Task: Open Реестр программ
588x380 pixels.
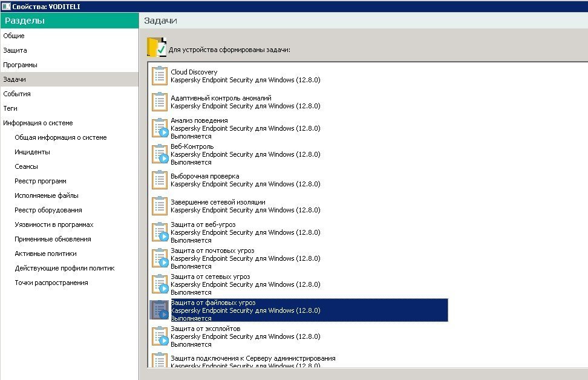Action: 41,181
